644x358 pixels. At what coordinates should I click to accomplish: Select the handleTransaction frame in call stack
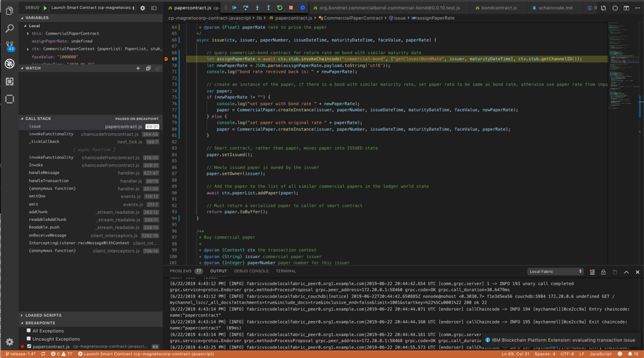point(91,181)
